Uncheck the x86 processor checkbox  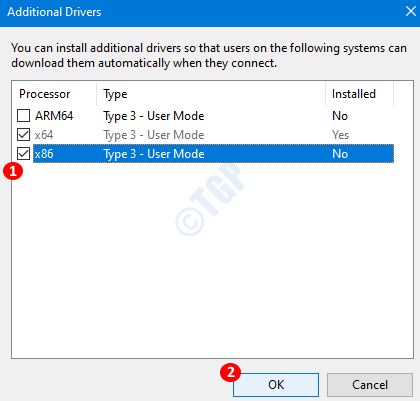(23, 154)
